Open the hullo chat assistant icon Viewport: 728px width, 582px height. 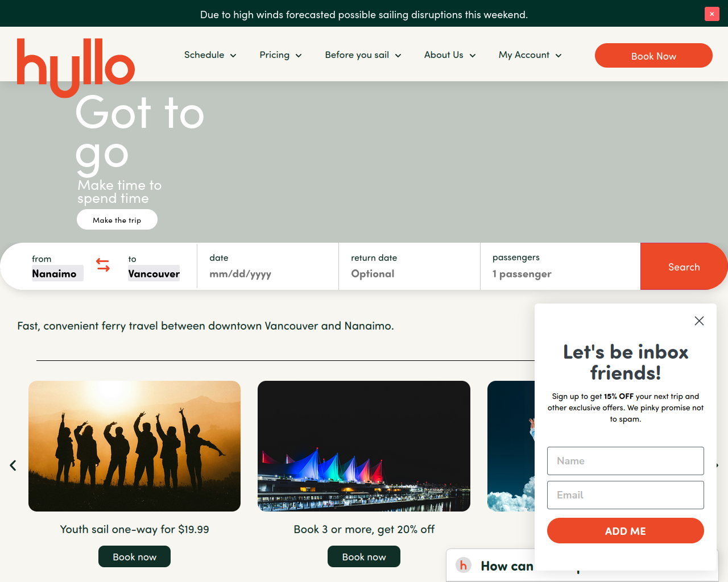(x=464, y=565)
